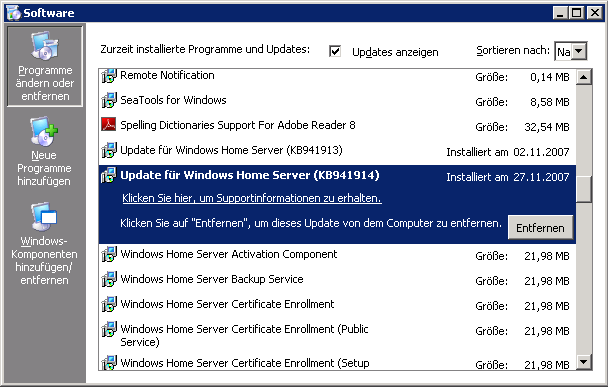This screenshot has height=387, width=608.
Task: Select 'Windows Home Server Activation Component' entry
Action: tap(229, 254)
